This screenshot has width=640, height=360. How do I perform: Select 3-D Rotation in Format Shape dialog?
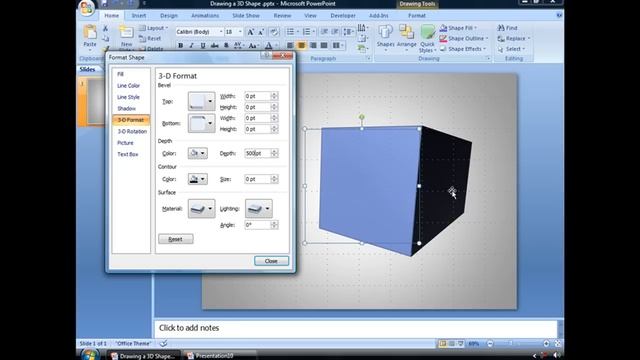point(132,131)
